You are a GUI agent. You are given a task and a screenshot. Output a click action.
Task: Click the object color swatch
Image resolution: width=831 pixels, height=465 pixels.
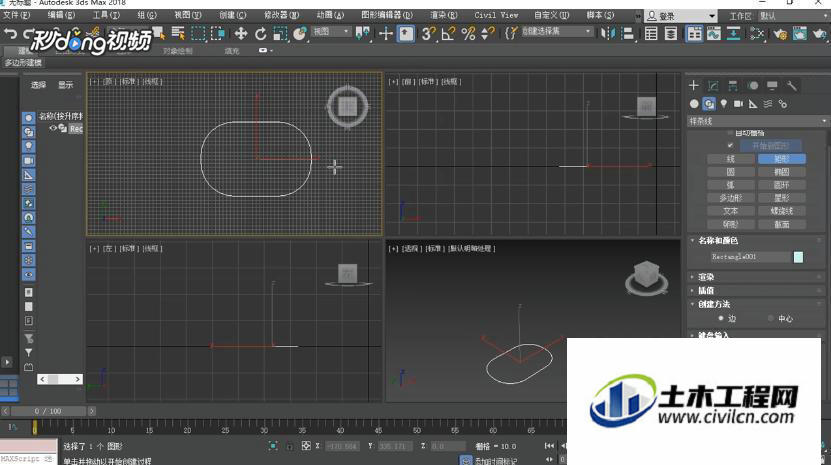tap(798, 257)
